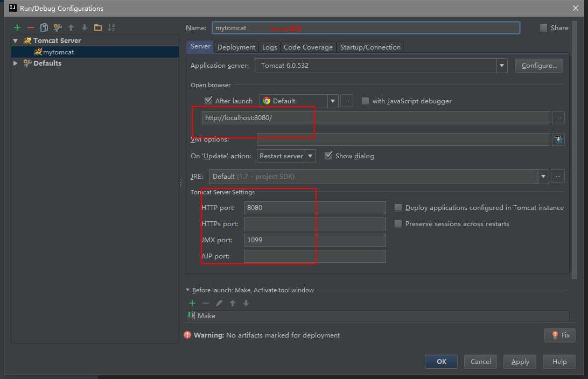588x379 pixels.
Task: Click VM options expand field icon
Action: click(558, 139)
